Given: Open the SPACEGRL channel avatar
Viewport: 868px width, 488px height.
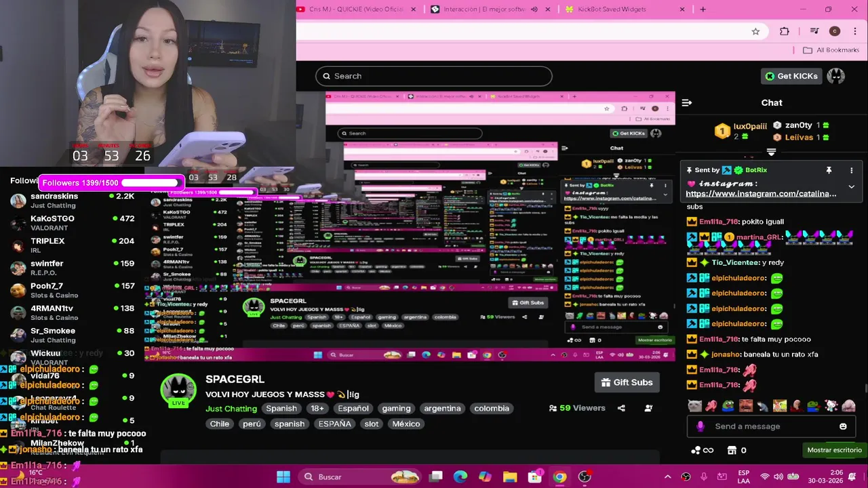Looking at the screenshot, I should coord(178,390).
